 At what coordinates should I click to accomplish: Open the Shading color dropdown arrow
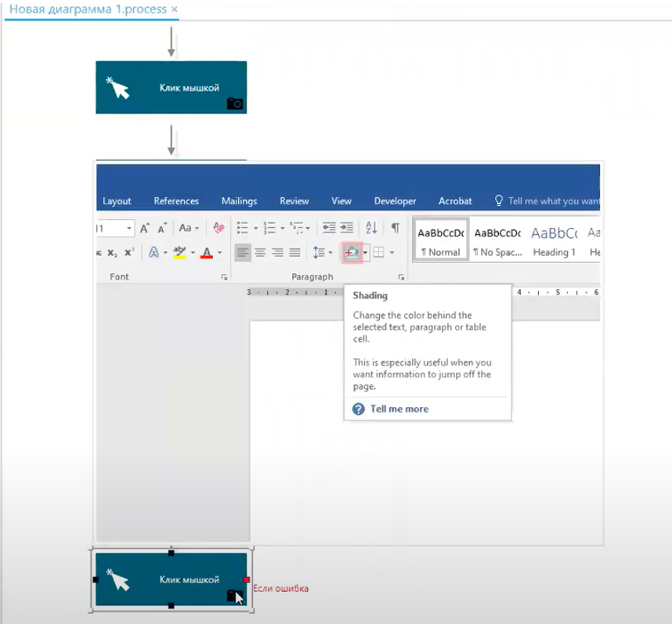[x=365, y=252]
